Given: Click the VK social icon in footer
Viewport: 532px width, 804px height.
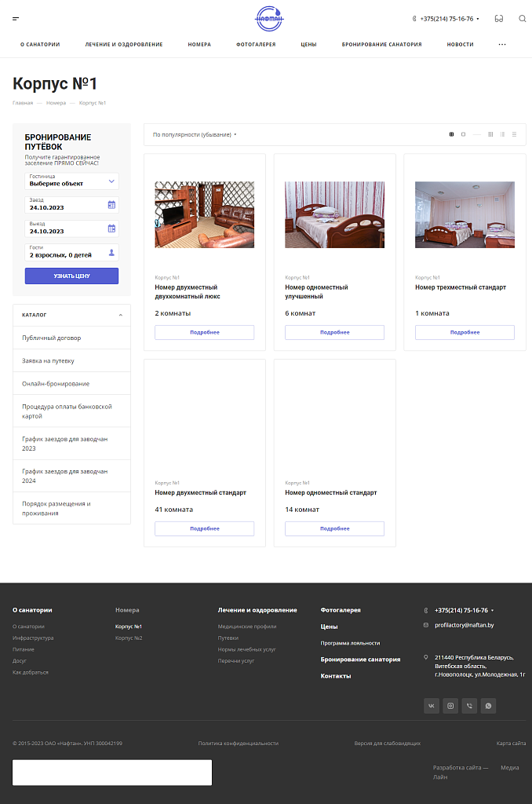Looking at the screenshot, I should click(x=432, y=706).
